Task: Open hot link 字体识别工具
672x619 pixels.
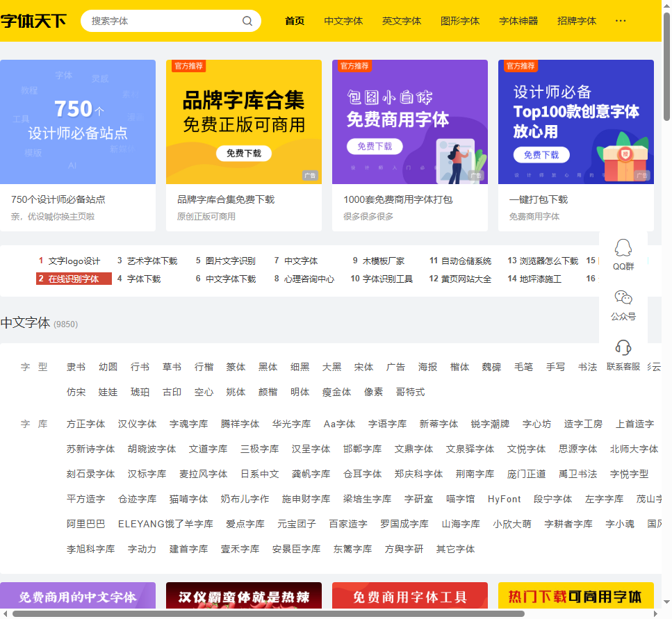Action: click(x=388, y=279)
